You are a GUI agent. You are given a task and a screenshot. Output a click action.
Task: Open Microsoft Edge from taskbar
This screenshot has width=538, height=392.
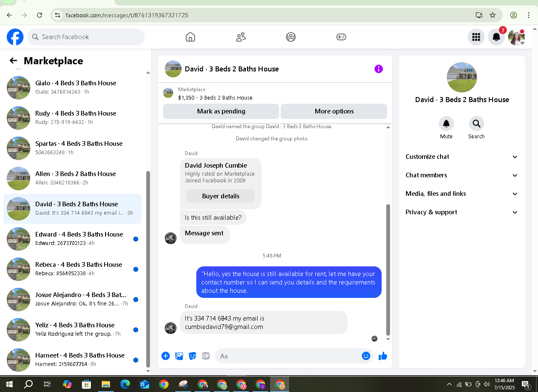pyautogui.click(x=125, y=384)
